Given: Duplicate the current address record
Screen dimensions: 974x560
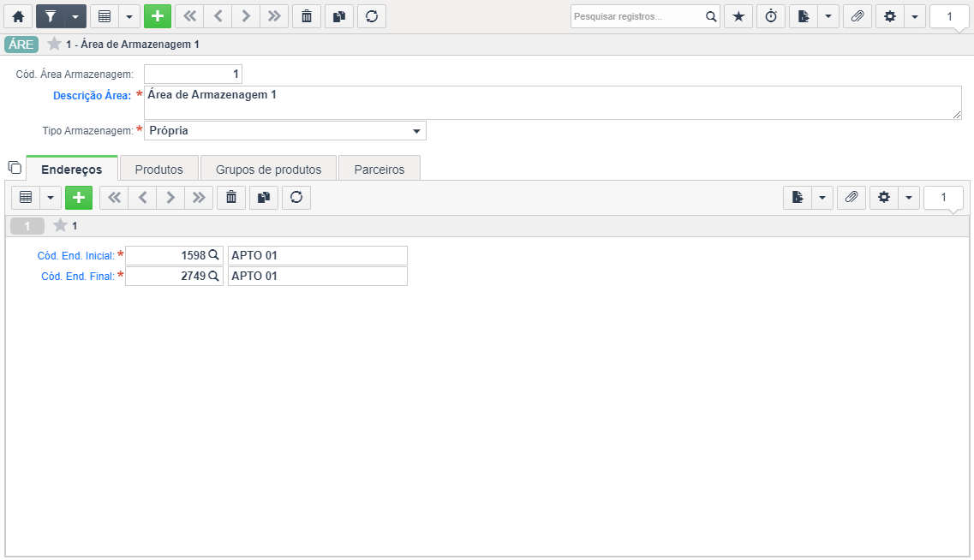Looking at the screenshot, I should tap(263, 198).
